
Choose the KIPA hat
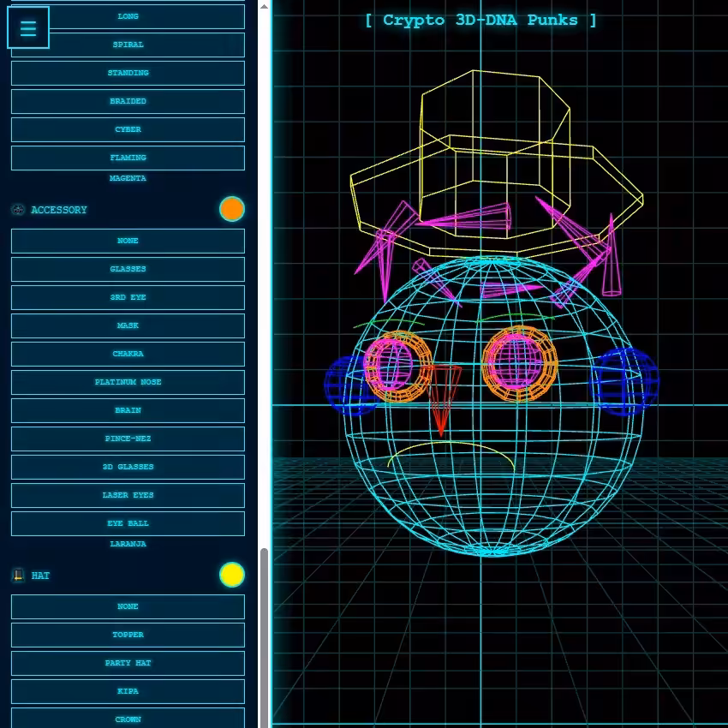point(128,692)
